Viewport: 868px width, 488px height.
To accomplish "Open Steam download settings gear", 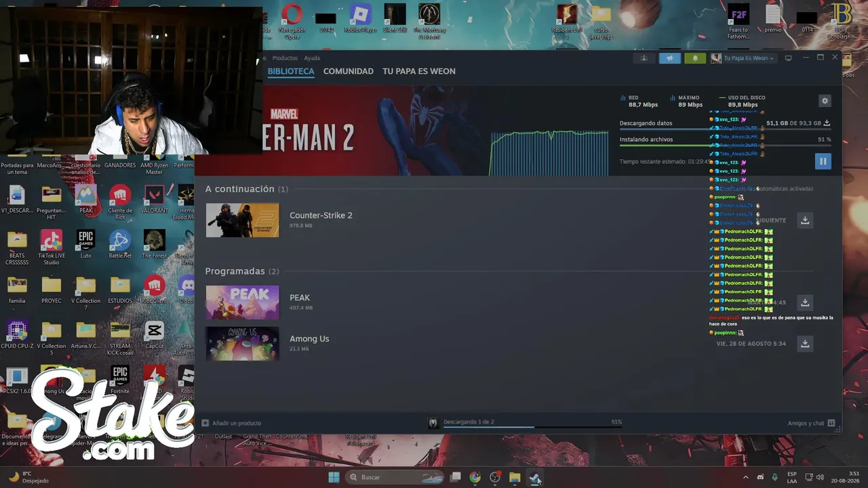I will [x=825, y=101].
